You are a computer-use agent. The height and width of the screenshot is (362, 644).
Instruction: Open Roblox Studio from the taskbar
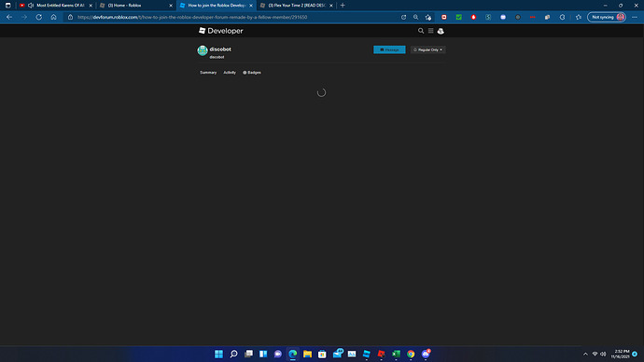point(367,354)
